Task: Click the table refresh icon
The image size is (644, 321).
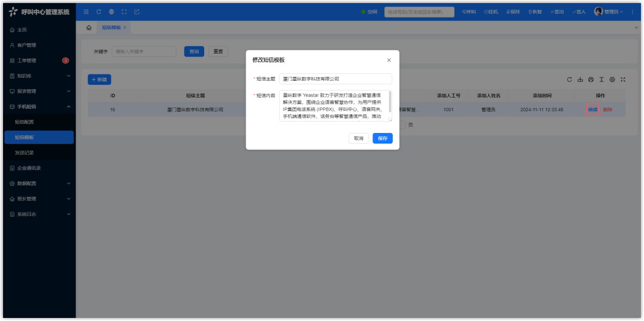Action: (569, 80)
